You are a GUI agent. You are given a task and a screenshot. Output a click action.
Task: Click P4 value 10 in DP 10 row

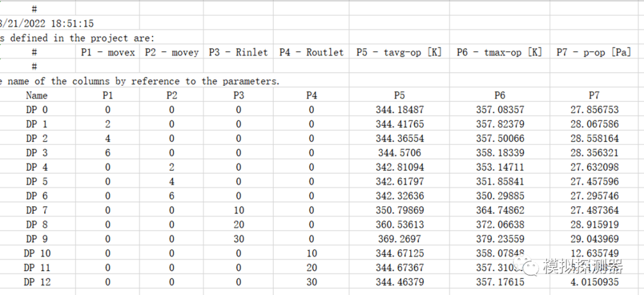click(x=311, y=253)
